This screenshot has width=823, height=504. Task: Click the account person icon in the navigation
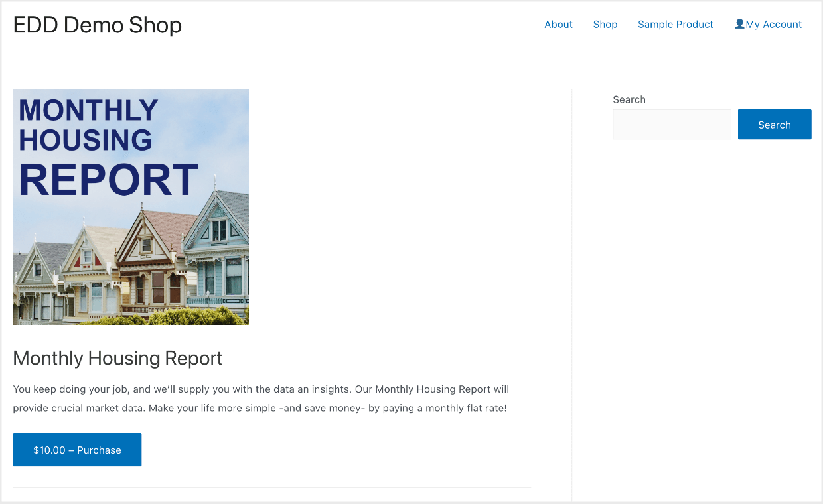(739, 24)
